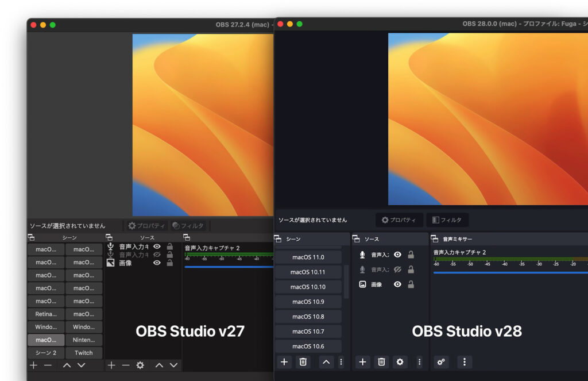Lock the 画像 source with the padlock toggle
The height and width of the screenshot is (381, 588).
pos(411,284)
